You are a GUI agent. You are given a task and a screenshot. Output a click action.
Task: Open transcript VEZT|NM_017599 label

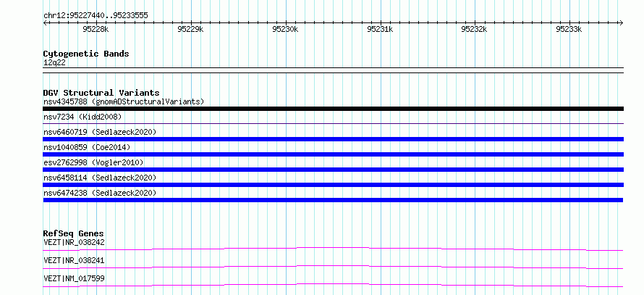[x=74, y=278]
